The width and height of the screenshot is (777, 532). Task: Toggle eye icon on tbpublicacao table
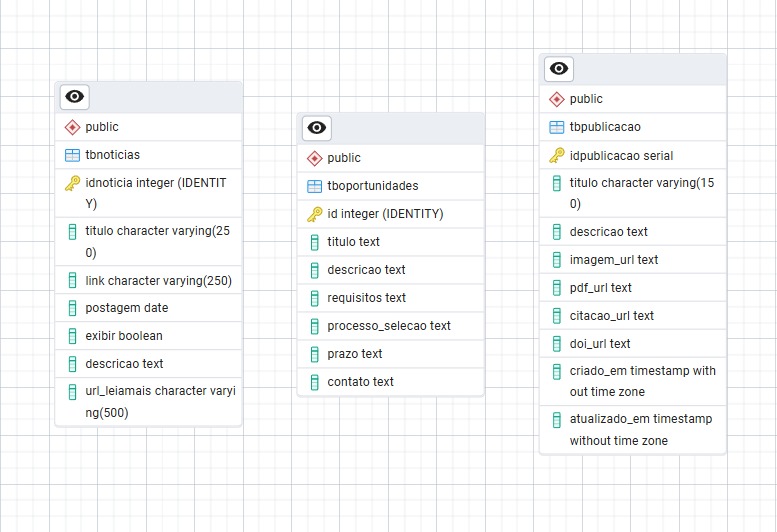559,69
